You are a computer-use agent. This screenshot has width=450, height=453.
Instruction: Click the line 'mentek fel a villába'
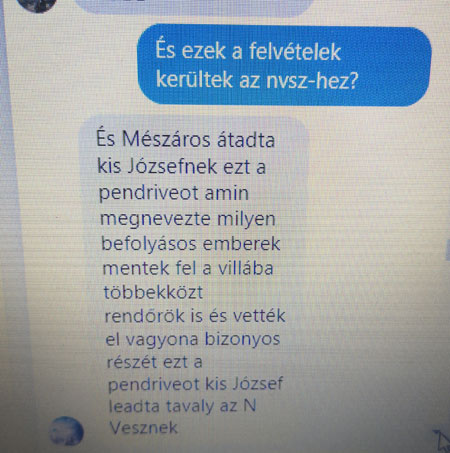pos(188,268)
